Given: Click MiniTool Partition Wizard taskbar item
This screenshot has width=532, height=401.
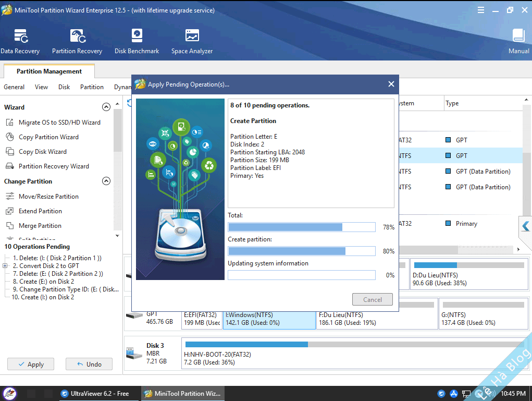Looking at the screenshot, I should [x=182, y=394].
